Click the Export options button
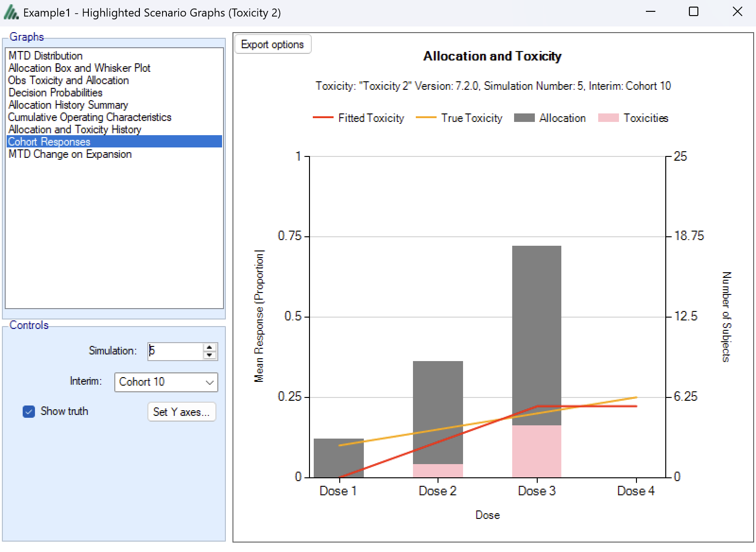 click(x=273, y=44)
